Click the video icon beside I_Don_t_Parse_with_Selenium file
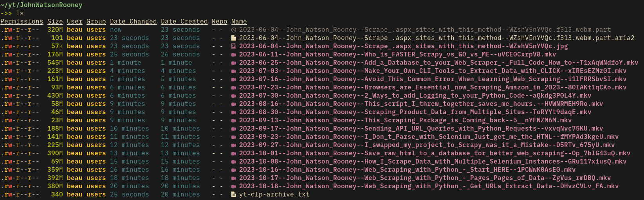The image size is (644, 200). pyautogui.click(x=234, y=137)
